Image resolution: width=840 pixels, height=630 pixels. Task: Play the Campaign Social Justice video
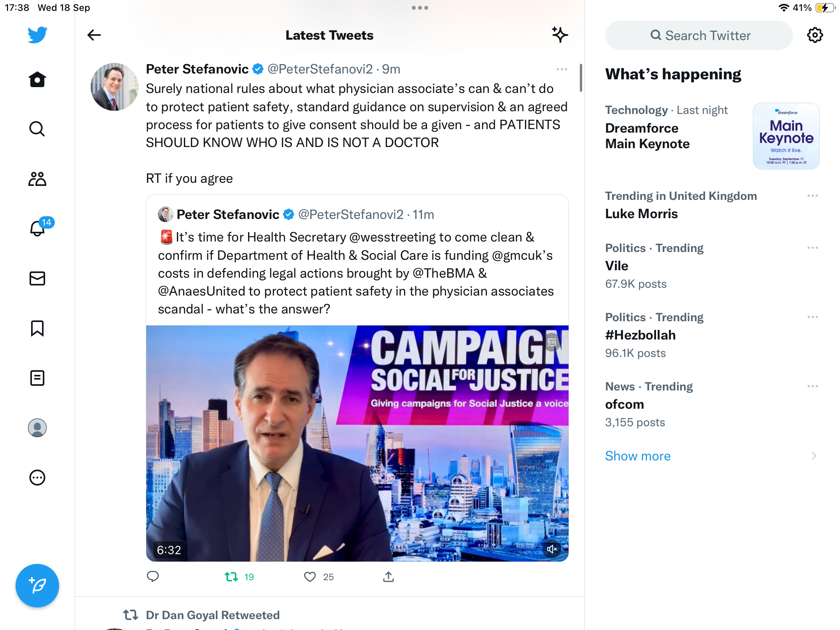click(x=357, y=444)
